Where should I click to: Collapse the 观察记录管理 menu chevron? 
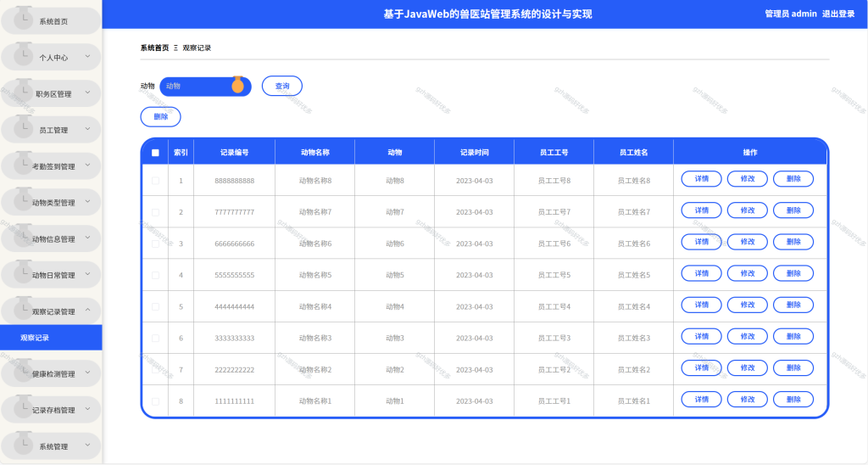[x=87, y=311]
